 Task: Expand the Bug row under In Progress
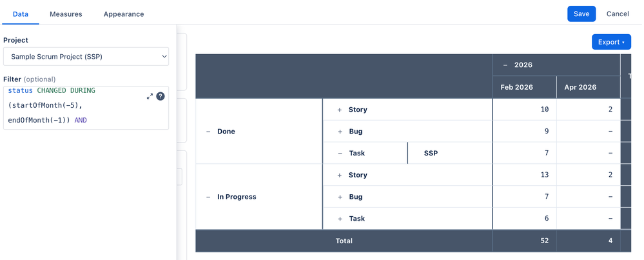(340, 197)
